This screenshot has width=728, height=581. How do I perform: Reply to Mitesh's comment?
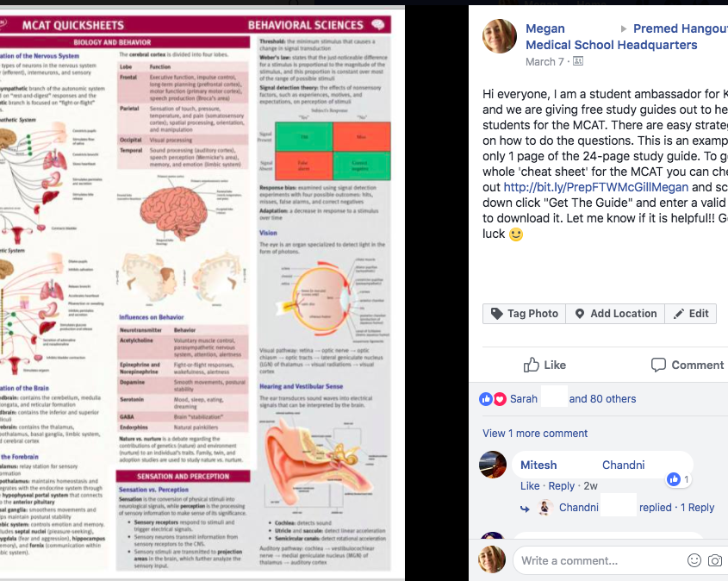click(x=562, y=486)
